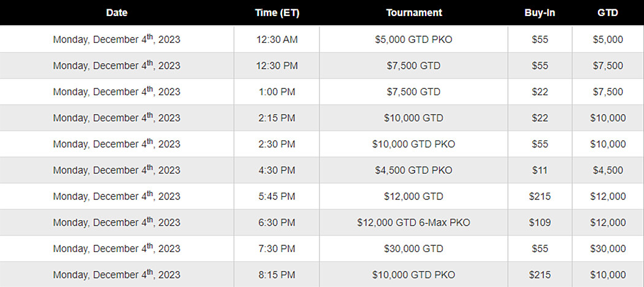This screenshot has height=287, width=644.
Task: Select the $5,000 GTD PKO tournament name
Action: [414, 40]
